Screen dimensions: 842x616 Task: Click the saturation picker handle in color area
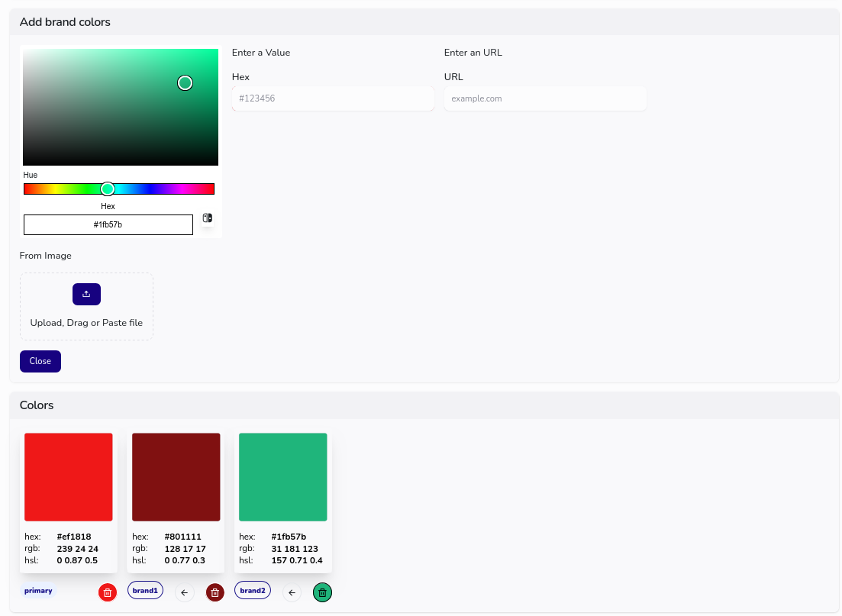pyautogui.click(x=185, y=82)
